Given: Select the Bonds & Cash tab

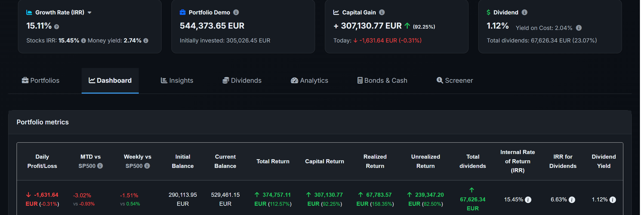Looking at the screenshot, I should pos(382,81).
